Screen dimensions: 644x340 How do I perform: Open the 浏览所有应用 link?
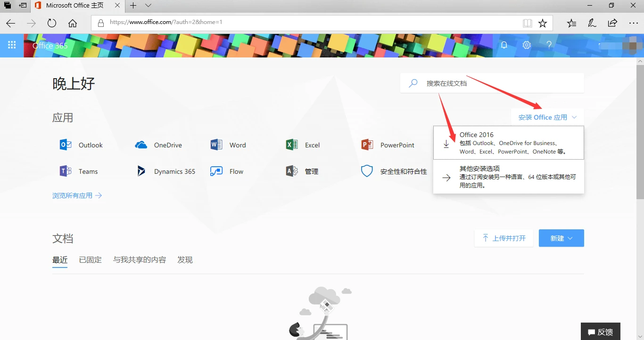[x=77, y=195]
